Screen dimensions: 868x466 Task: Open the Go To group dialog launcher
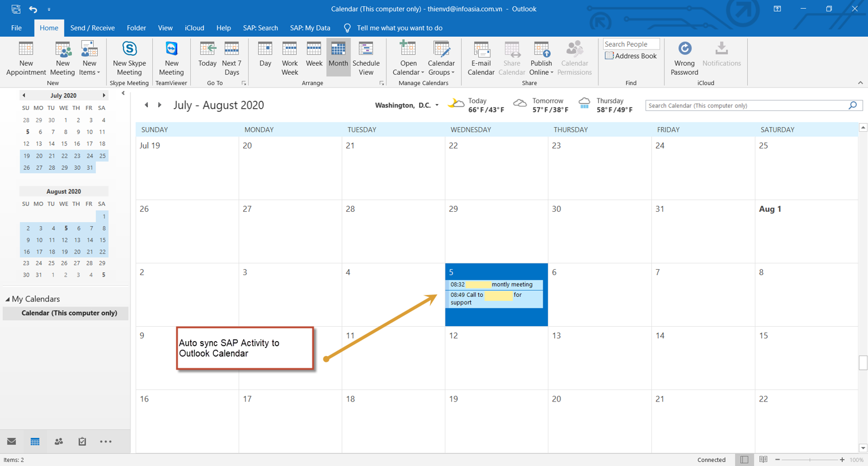click(x=244, y=83)
